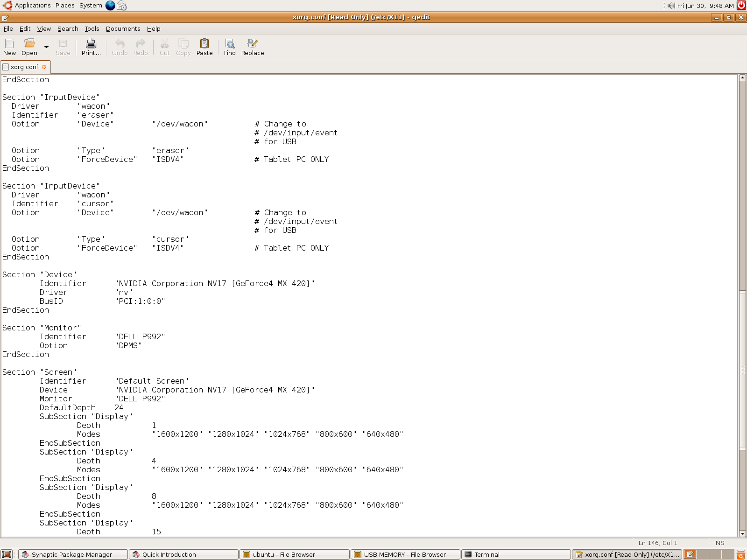Click the Section "Device" line
The width and height of the screenshot is (747, 560).
click(39, 274)
